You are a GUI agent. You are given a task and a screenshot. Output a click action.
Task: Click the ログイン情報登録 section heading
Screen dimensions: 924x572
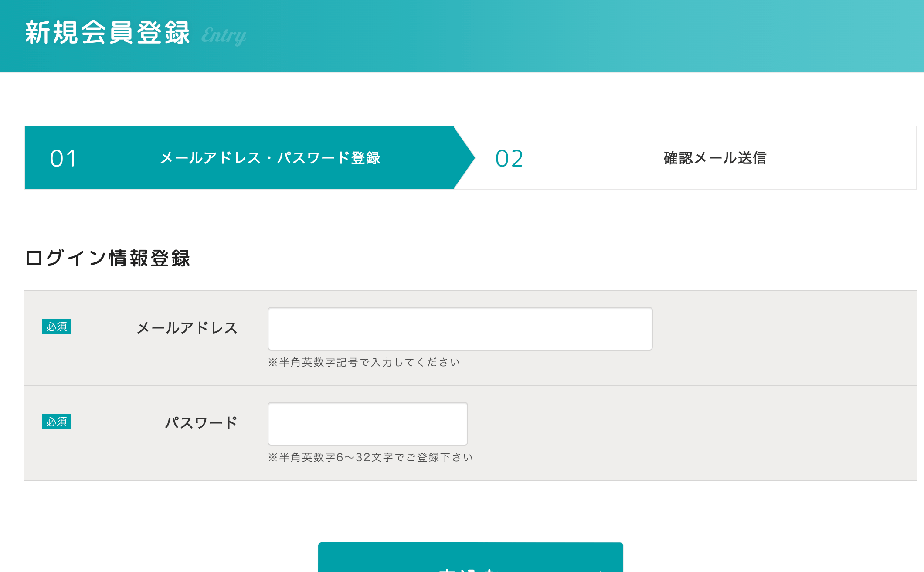108,258
